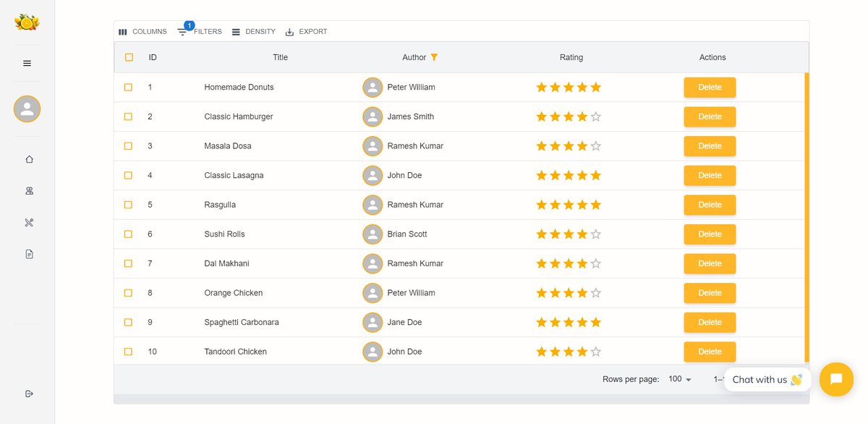Select the checkbox for Classic Lasagna row
This screenshot has width=868, height=424.
[x=128, y=176]
